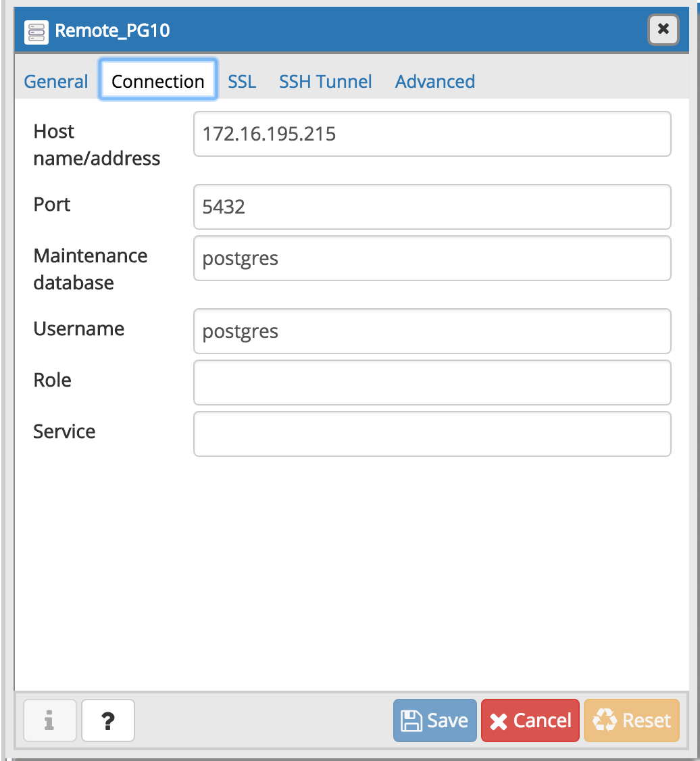The image size is (700, 761).
Task: Go to the SSH Tunnel tab
Action: coord(326,82)
